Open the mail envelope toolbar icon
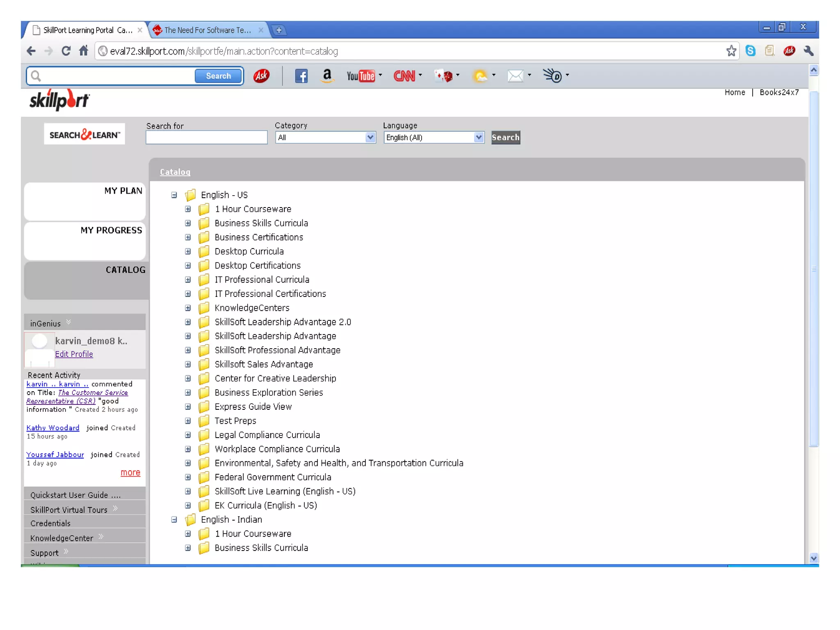 click(x=515, y=76)
